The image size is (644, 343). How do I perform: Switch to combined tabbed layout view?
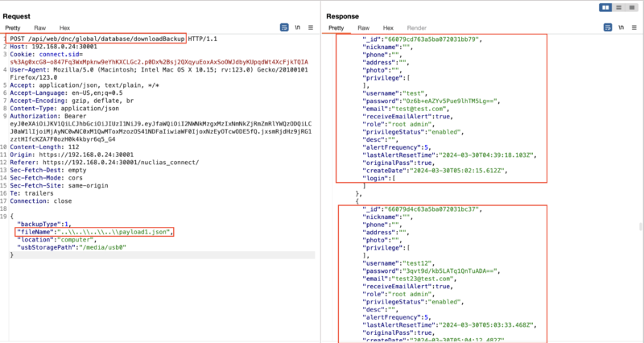click(x=630, y=7)
